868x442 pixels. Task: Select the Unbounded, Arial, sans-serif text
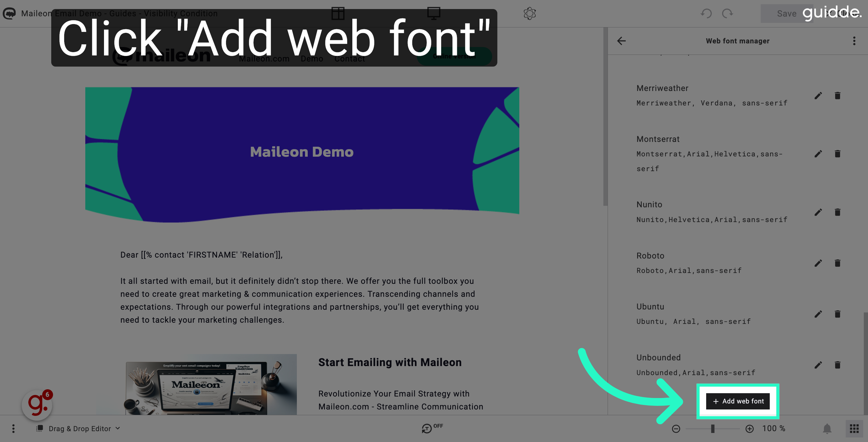(696, 373)
